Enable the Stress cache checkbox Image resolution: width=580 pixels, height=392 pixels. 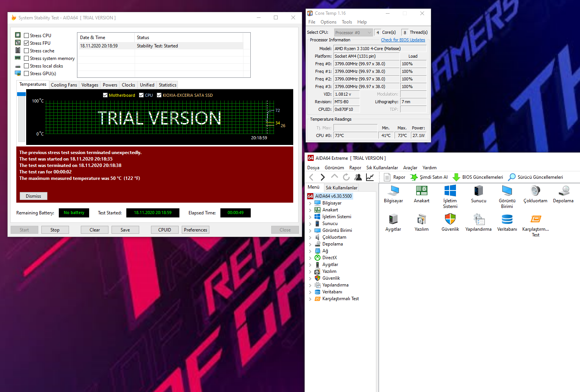(27, 51)
